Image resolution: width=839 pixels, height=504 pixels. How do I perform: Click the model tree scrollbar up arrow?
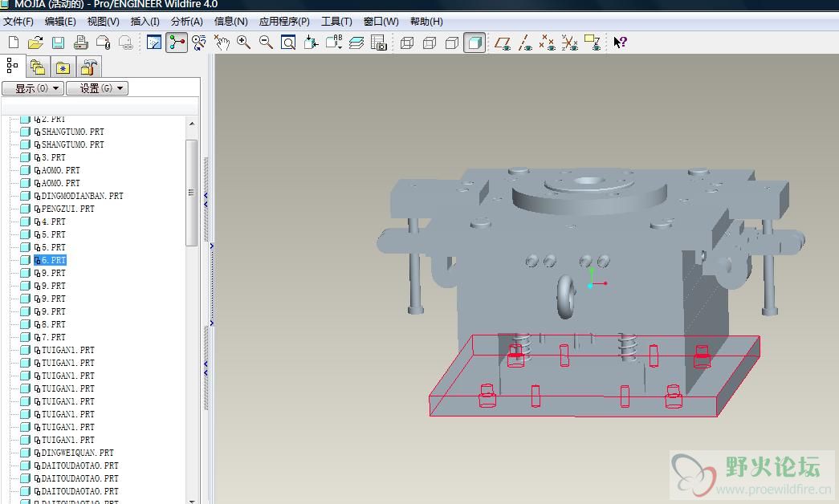pos(192,124)
